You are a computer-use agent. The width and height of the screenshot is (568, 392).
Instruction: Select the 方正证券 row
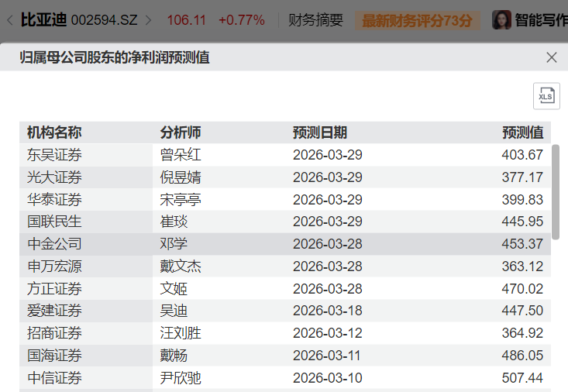coord(285,289)
